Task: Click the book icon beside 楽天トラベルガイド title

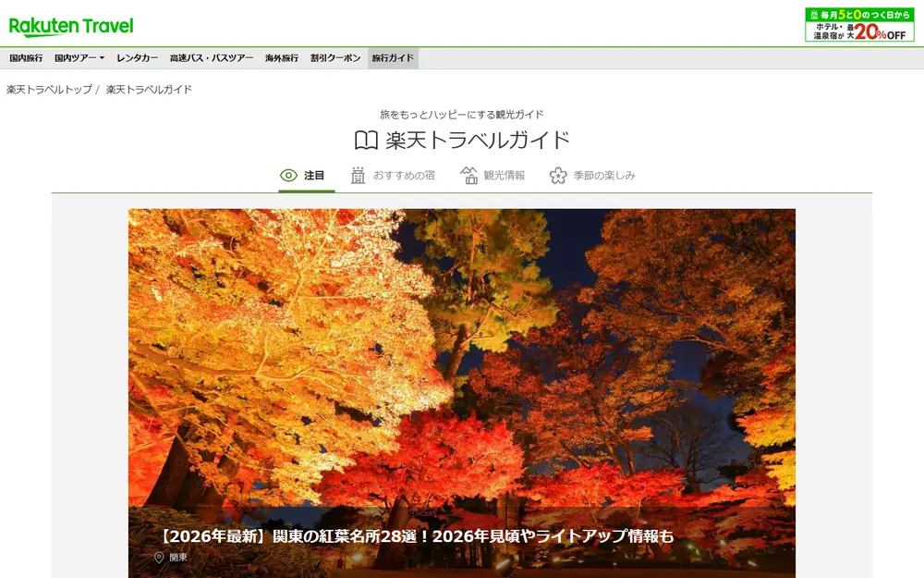Action: [x=366, y=141]
